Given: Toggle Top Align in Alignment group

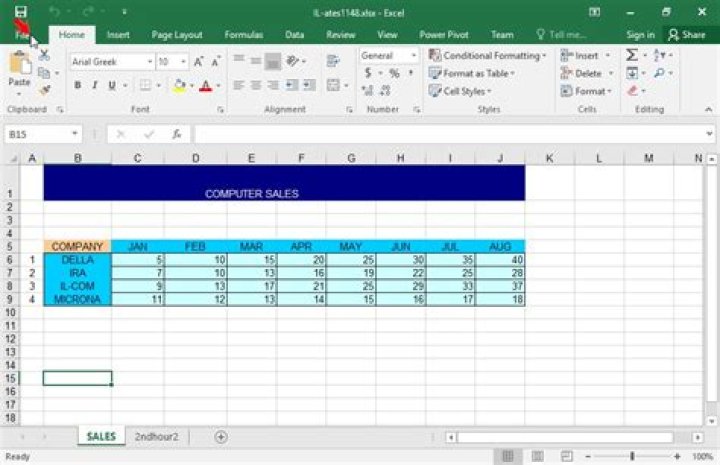Looking at the screenshot, I should (x=238, y=60).
